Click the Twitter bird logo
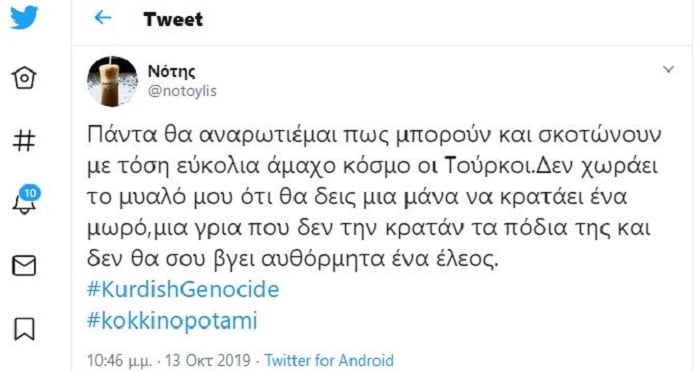Viewport: 700px width, 371px height. (24, 17)
